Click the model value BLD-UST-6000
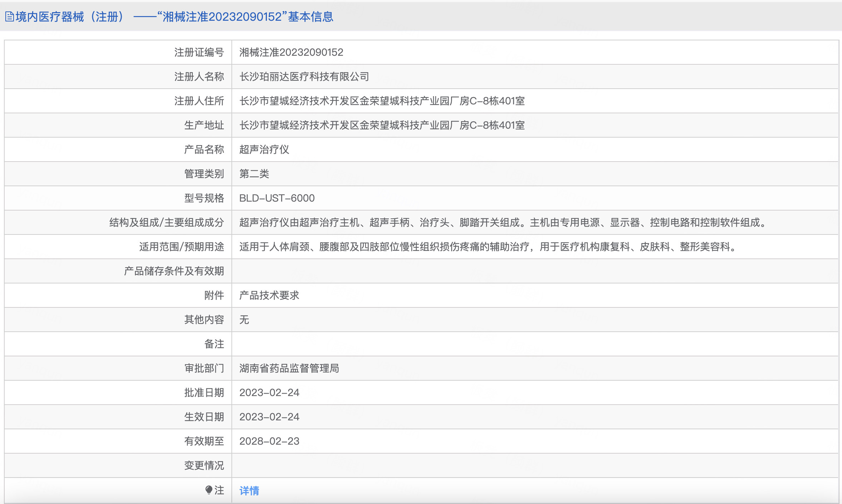Image resolution: width=842 pixels, height=504 pixels. 277,198
